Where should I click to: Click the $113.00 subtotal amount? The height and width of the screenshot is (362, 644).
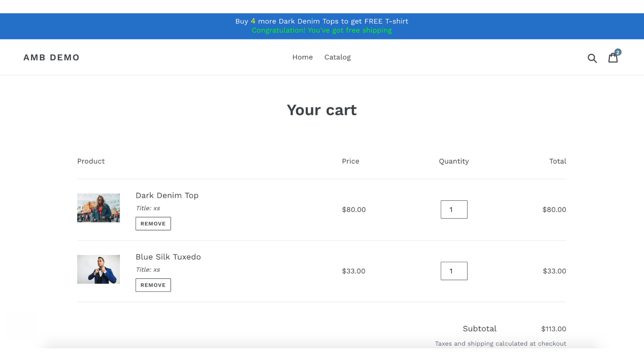[x=553, y=329]
